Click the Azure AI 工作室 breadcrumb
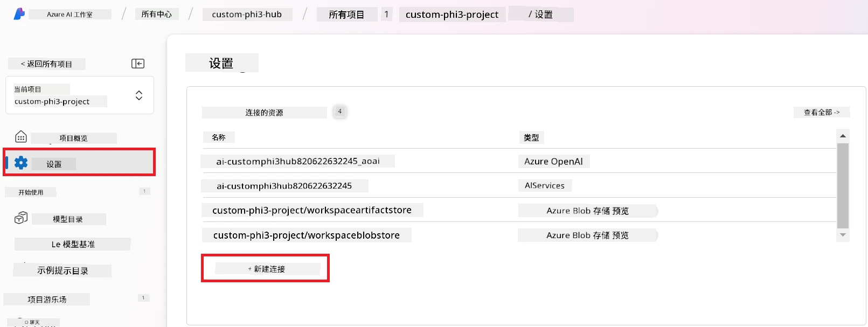This screenshot has width=868, height=327. click(x=70, y=15)
